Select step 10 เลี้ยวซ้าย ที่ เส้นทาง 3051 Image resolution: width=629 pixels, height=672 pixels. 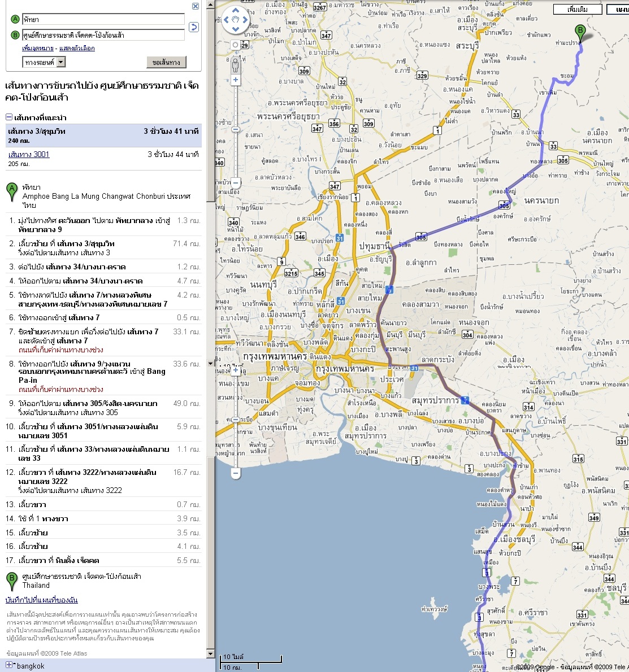[x=103, y=431]
